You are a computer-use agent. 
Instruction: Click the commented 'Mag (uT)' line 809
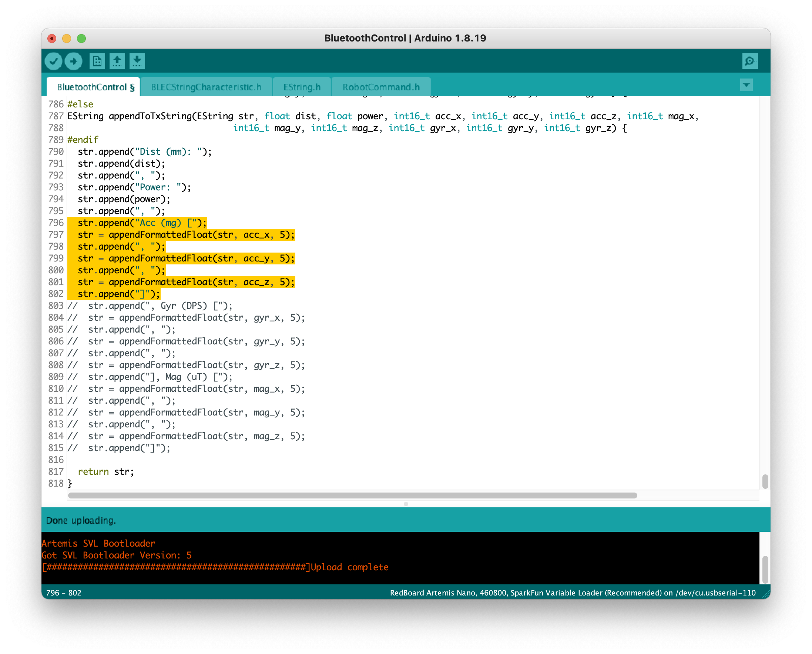pos(150,377)
